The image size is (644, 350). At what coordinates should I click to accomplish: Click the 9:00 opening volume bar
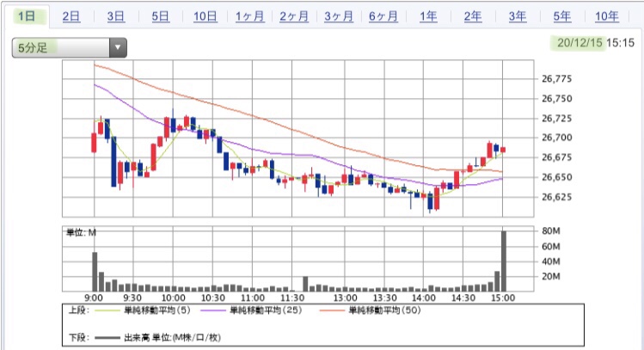coord(95,272)
